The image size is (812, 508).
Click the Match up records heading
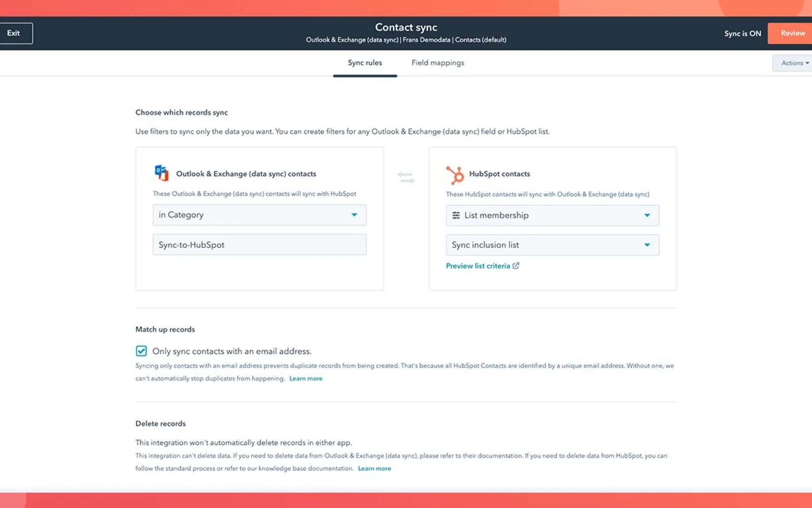165,329
